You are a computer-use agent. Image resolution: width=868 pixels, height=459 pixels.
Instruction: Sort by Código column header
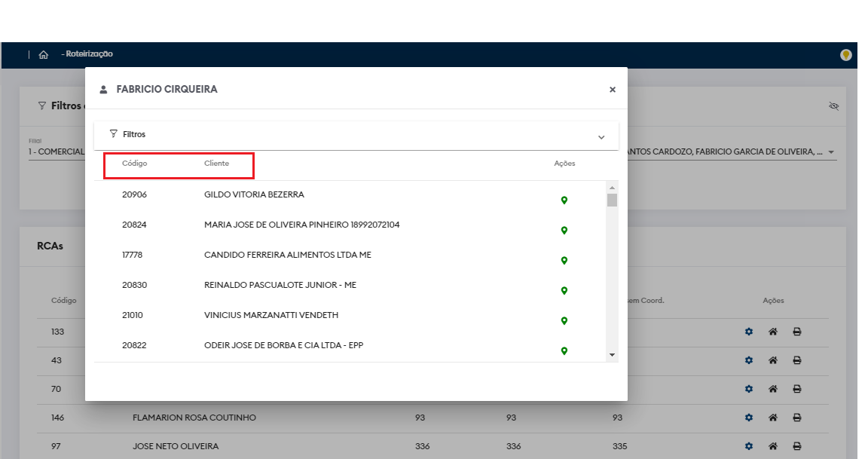click(x=135, y=164)
